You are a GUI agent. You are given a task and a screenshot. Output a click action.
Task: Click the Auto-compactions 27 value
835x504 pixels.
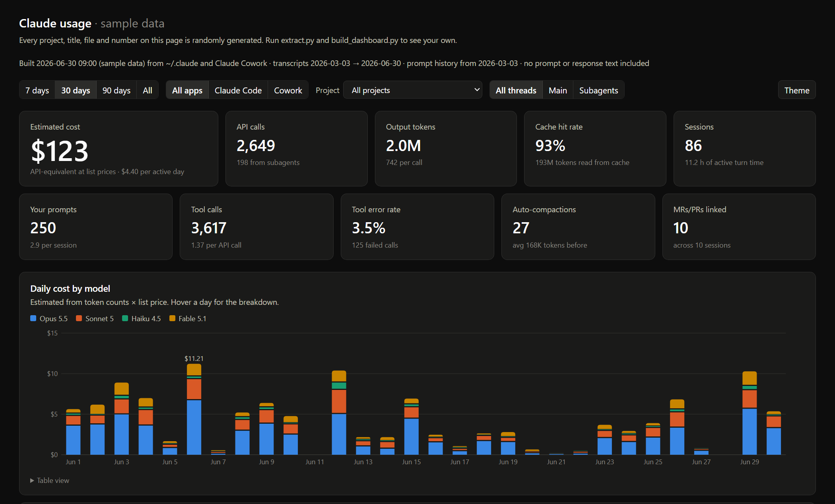(x=521, y=228)
